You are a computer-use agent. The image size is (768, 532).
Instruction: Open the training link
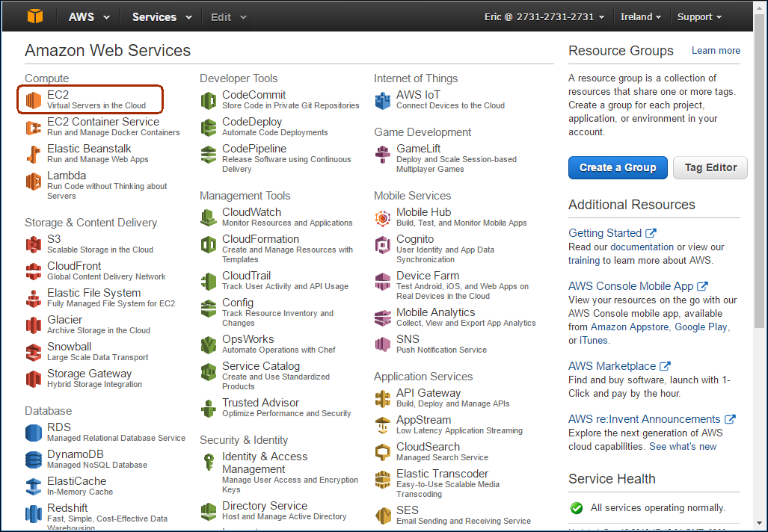583,260
